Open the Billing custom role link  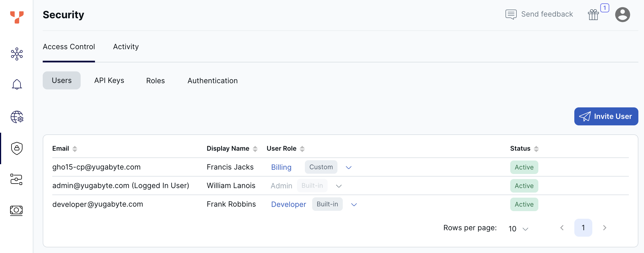[281, 167]
